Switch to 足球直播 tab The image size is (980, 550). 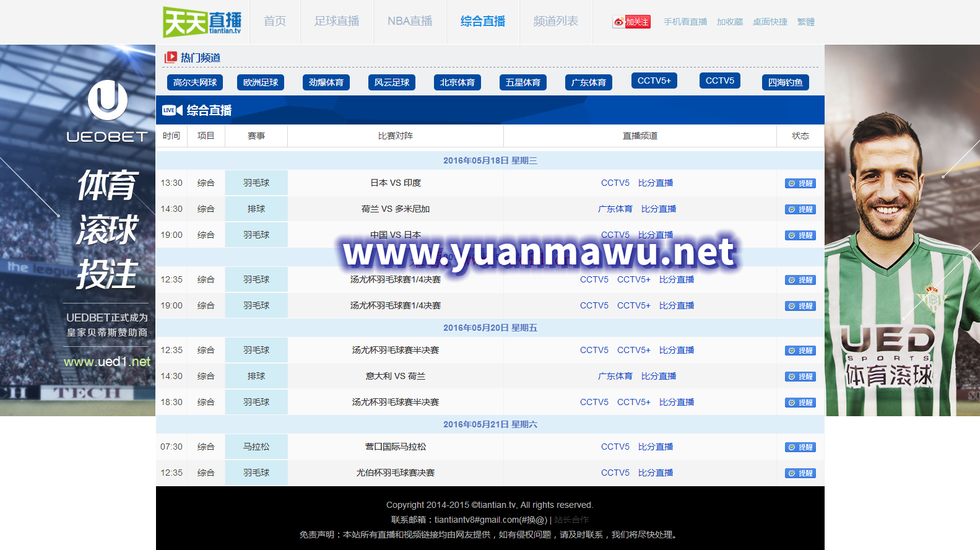(337, 22)
